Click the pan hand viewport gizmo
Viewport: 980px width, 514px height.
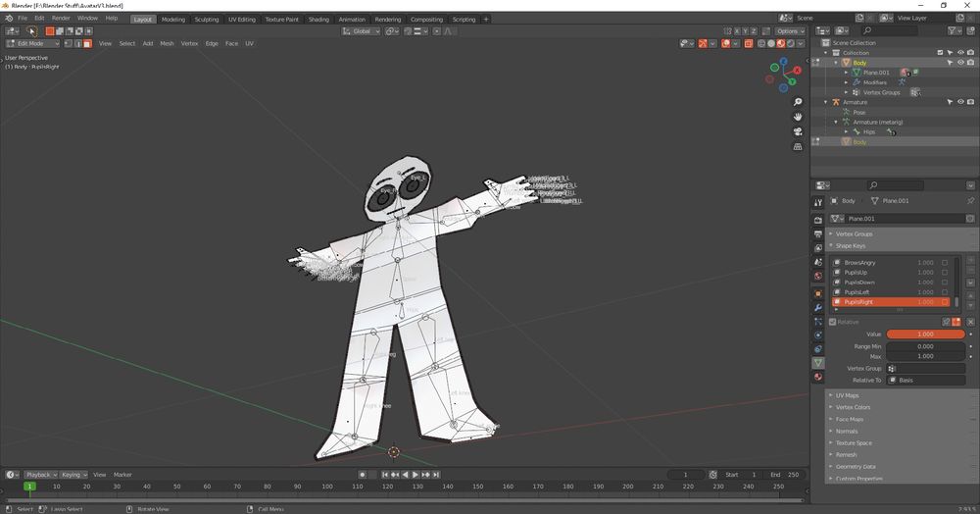798,117
